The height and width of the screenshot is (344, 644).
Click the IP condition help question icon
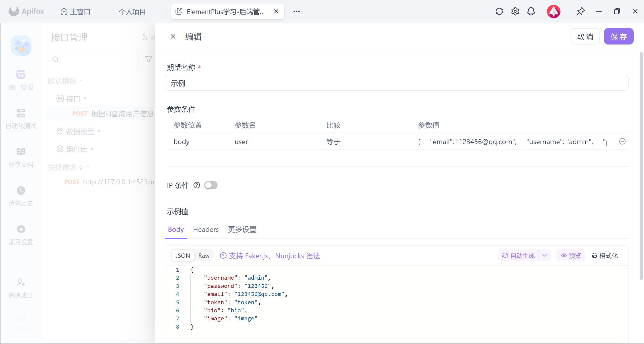pyautogui.click(x=196, y=185)
